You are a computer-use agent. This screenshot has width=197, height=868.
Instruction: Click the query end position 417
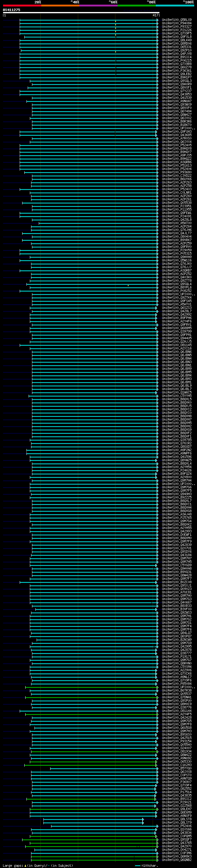[x=155, y=15]
